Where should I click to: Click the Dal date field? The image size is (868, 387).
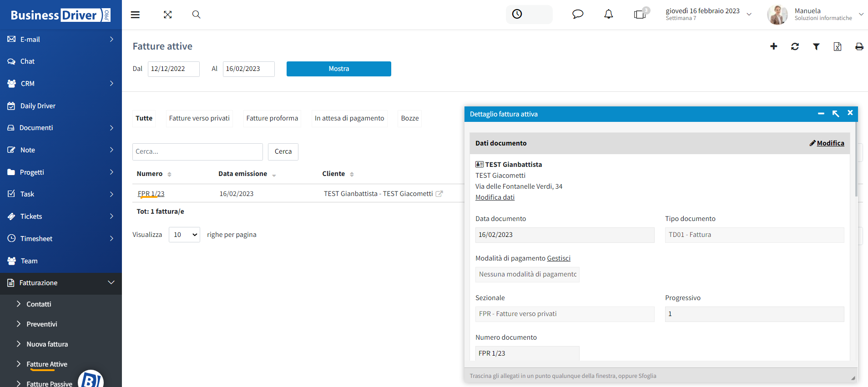(174, 69)
